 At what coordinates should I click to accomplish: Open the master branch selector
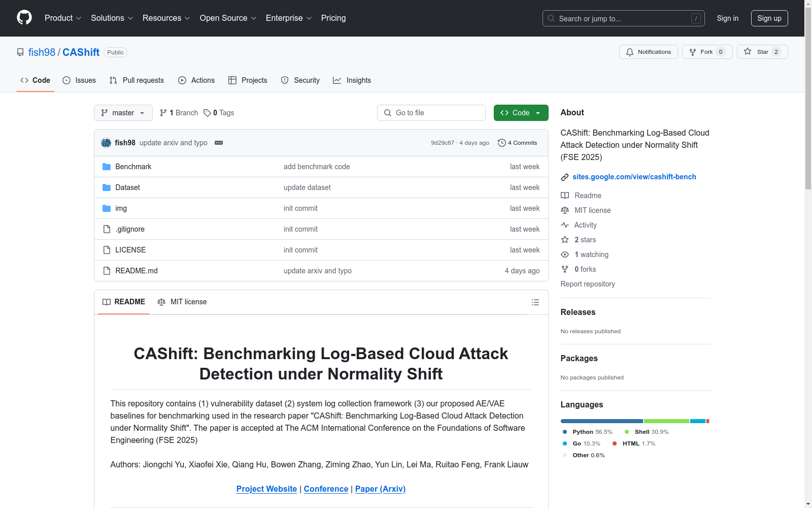[x=123, y=113]
